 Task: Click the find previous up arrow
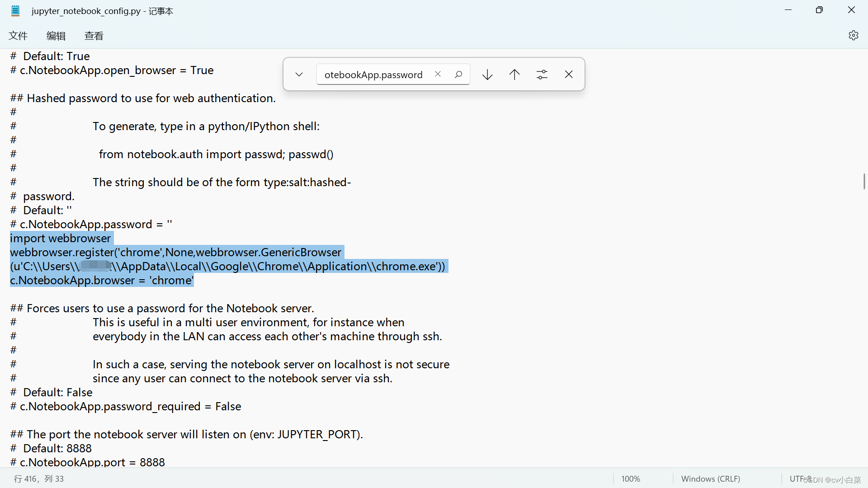[514, 75]
